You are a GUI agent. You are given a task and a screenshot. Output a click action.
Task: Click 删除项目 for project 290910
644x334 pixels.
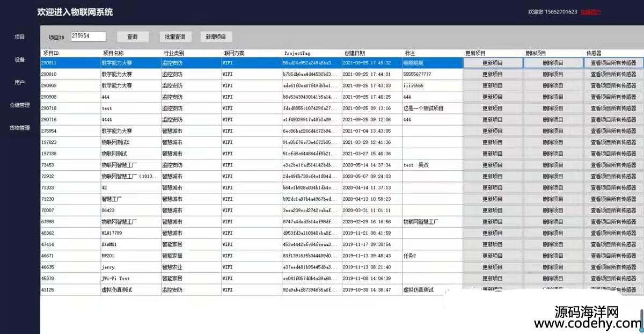click(553, 74)
